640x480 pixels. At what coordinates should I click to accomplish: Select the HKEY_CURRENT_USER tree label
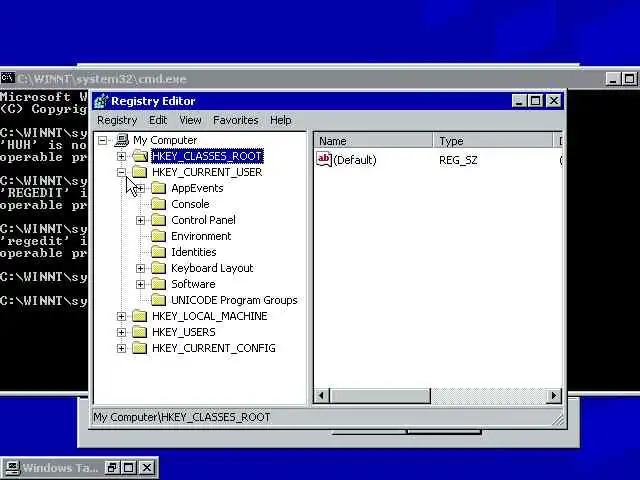tap(207, 172)
